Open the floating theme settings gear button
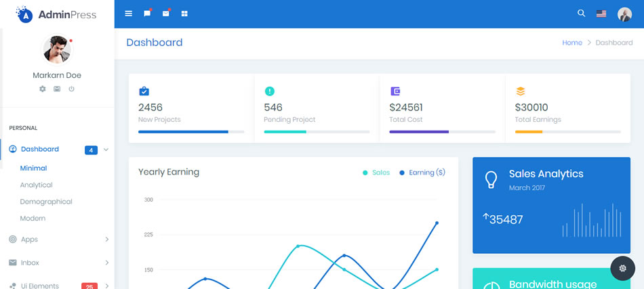This screenshot has height=289, width=644. (622, 268)
